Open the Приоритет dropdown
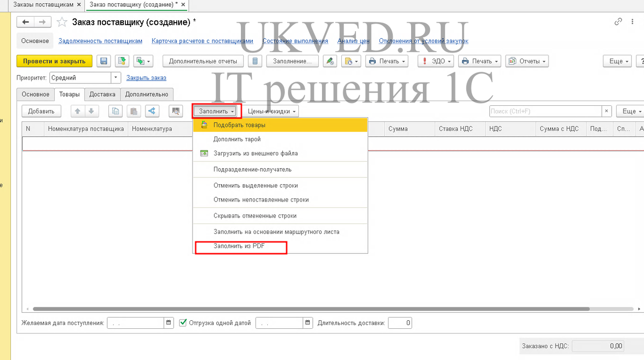Image resolution: width=644 pixels, height=360 pixels. (115, 77)
